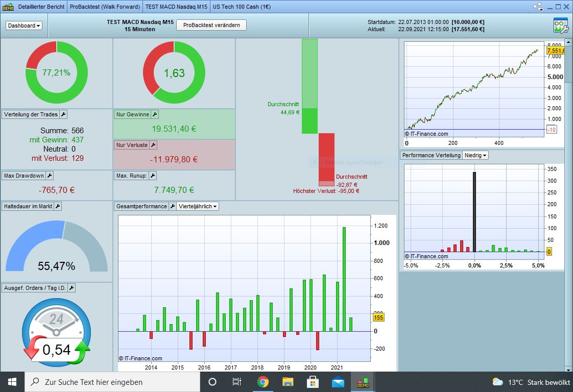Viewport: 573px width, 392px height.
Task: Click the right-side vertical scrollbar
Action: 569,205
